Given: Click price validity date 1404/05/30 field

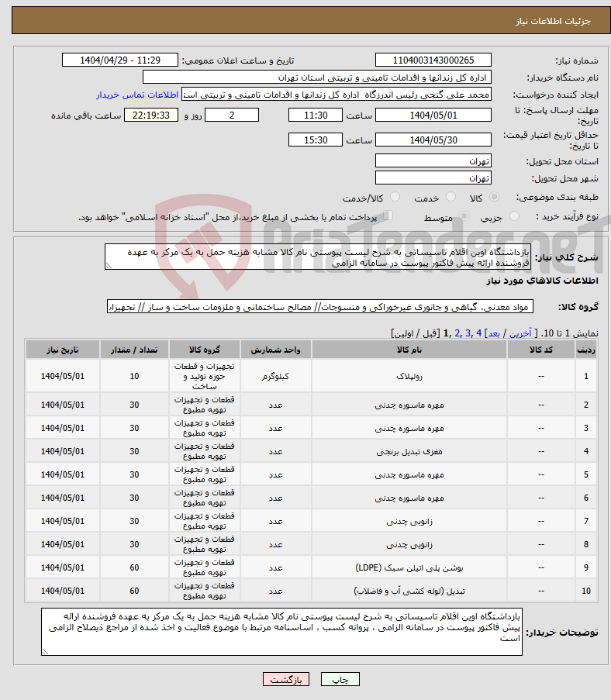Looking at the screenshot, I should 433,140.
